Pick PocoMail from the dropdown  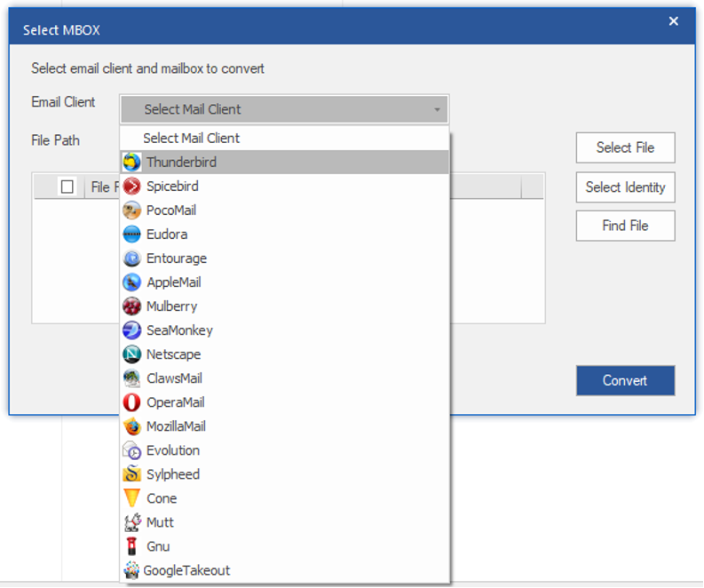pos(284,211)
